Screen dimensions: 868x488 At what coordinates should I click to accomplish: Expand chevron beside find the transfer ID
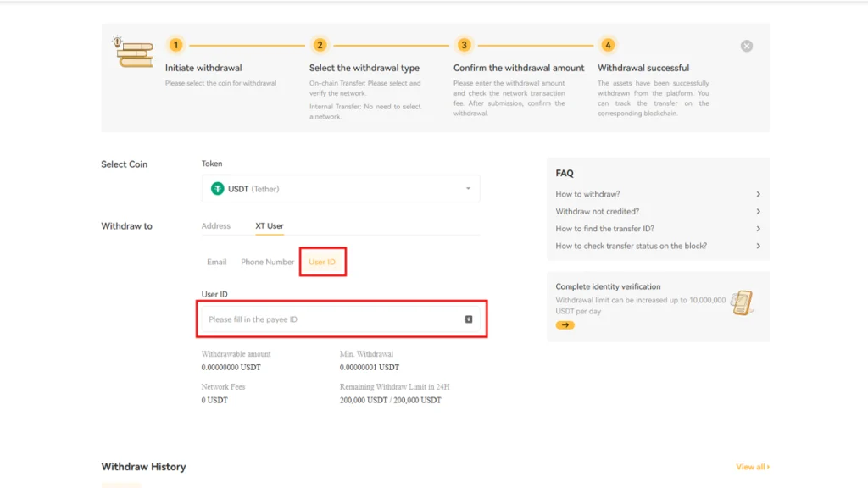758,229
